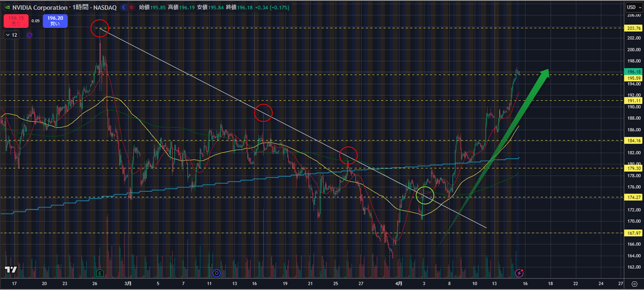Screen dimensions: 644x290
Task: Click the NVIDIA Corporation symbol title
Action: (42, 8)
